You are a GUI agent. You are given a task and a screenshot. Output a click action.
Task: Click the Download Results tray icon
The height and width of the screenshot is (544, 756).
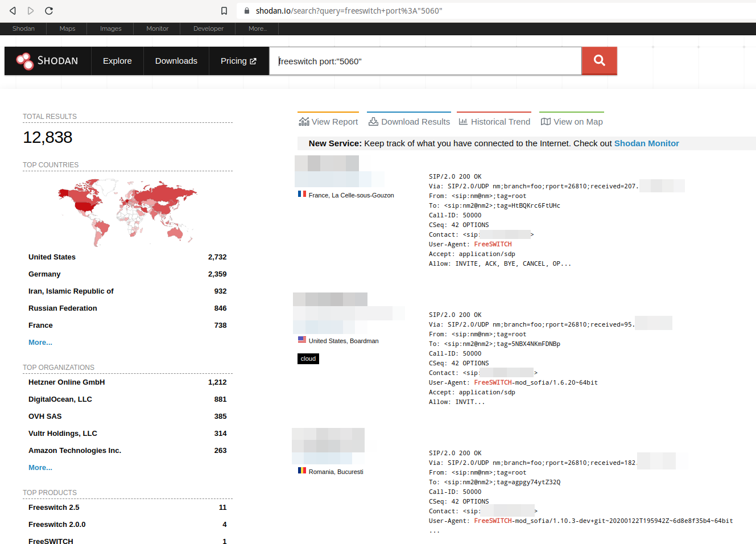point(373,122)
